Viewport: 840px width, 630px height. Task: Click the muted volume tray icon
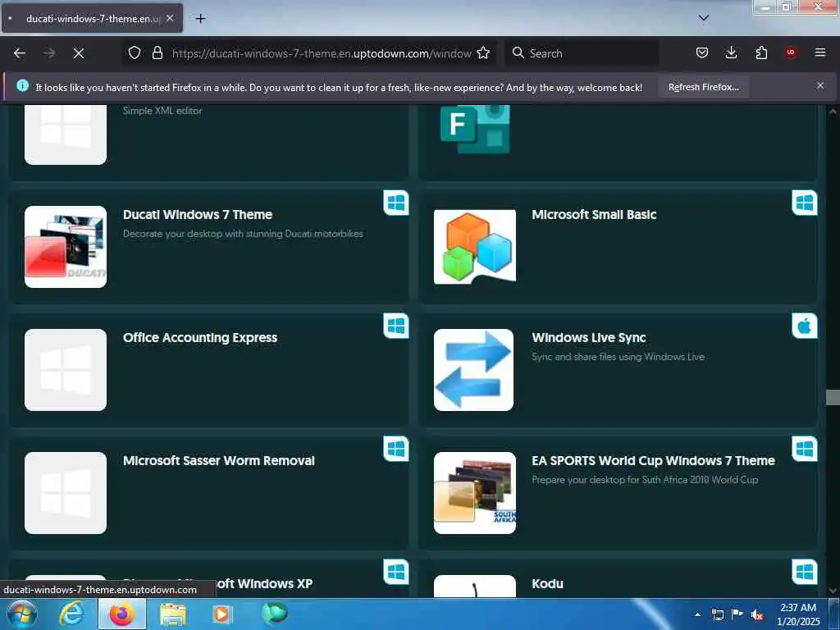click(x=757, y=615)
